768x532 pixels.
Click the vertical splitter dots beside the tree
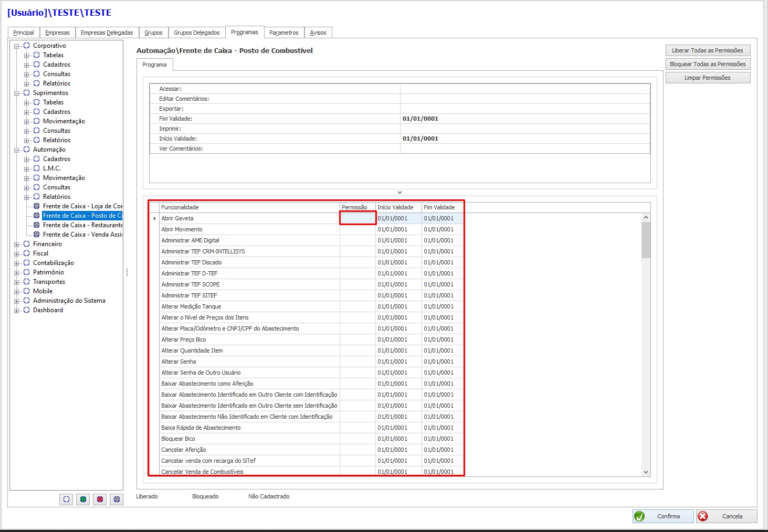pyautogui.click(x=127, y=272)
